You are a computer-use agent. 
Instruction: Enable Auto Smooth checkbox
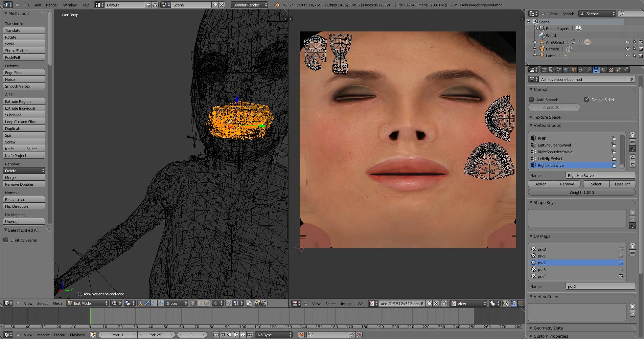531,99
